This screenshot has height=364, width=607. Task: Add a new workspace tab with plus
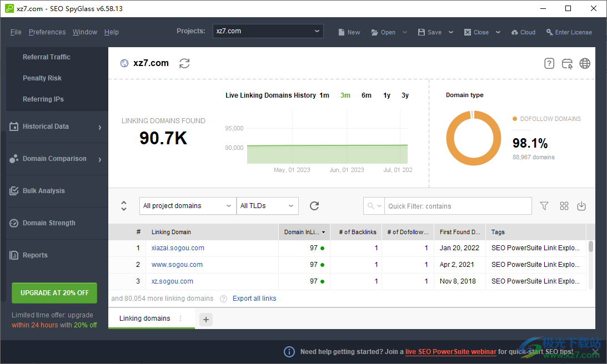click(206, 320)
